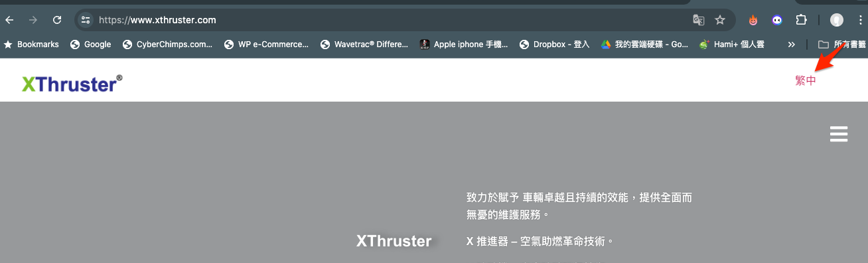
Task: Click the white XThruster heading text
Action: click(394, 241)
